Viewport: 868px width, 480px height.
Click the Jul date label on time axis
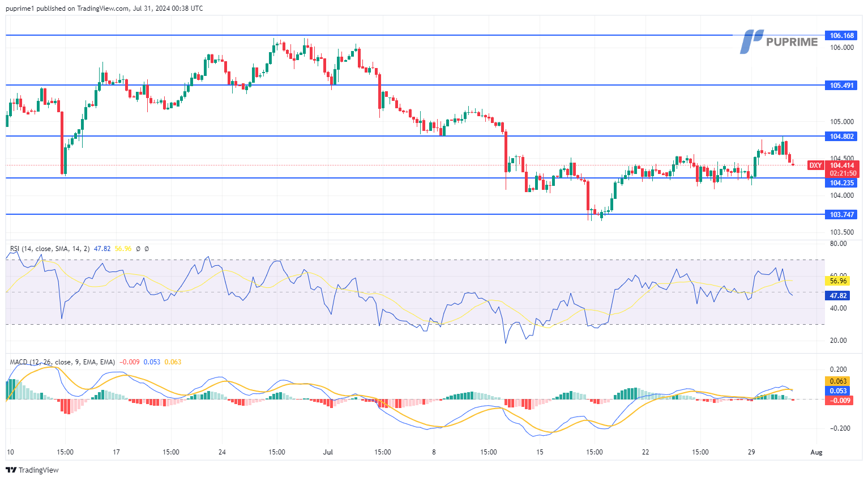click(328, 452)
